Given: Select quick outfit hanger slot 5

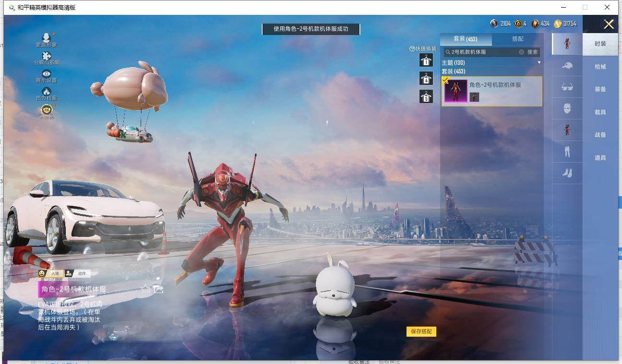Looking at the screenshot, I should pyautogui.click(x=426, y=96).
